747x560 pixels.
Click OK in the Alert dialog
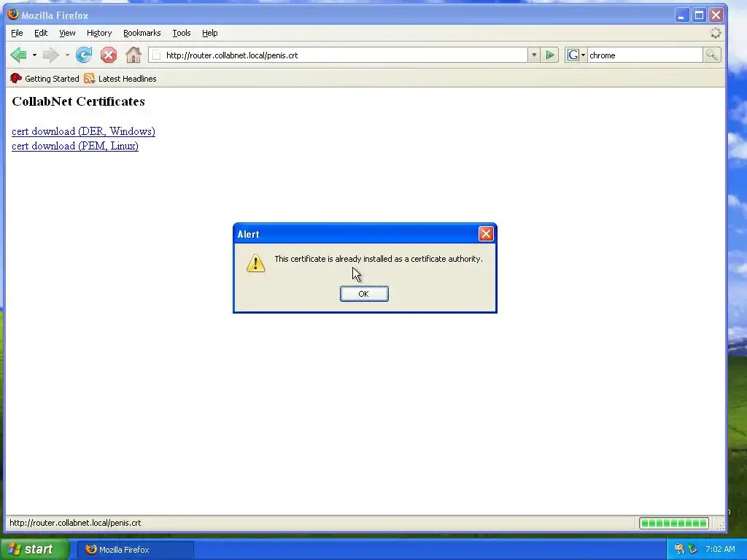tap(364, 294)
